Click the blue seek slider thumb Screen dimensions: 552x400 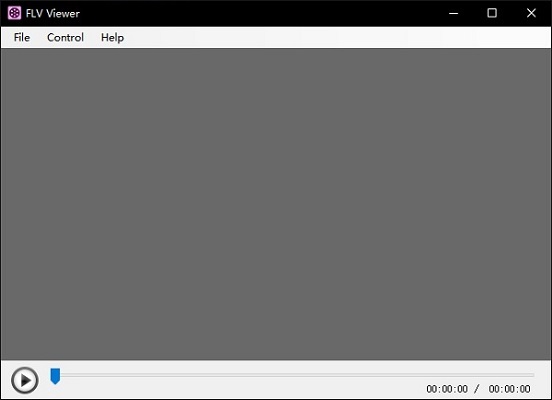[x=55, y=376]
